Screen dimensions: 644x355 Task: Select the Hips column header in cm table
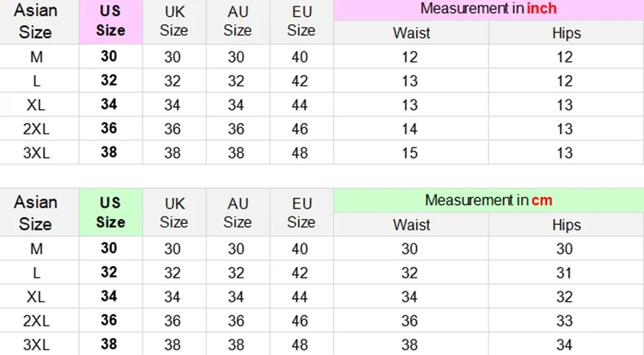point(566,225)
